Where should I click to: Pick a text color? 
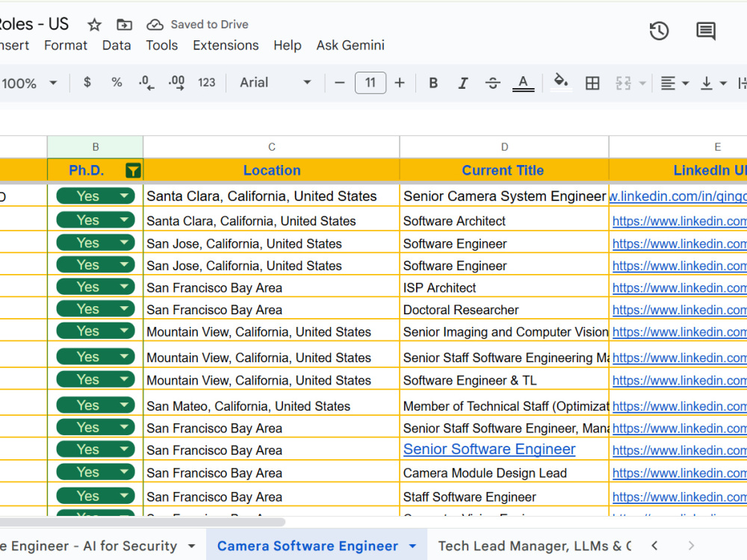click(523, 83)
